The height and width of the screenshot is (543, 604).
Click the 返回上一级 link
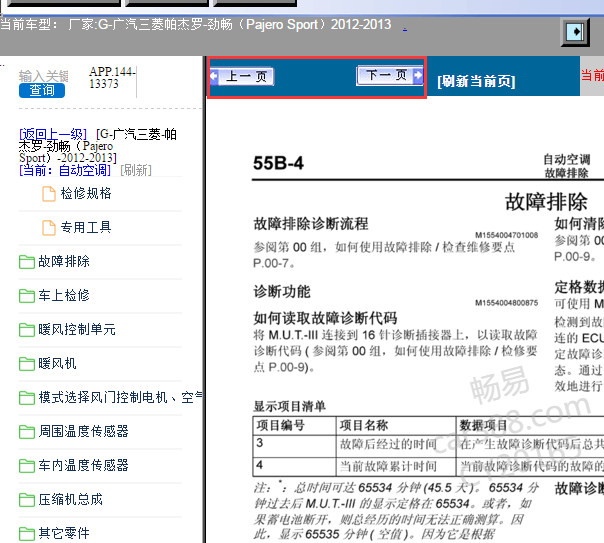point(53,134)
